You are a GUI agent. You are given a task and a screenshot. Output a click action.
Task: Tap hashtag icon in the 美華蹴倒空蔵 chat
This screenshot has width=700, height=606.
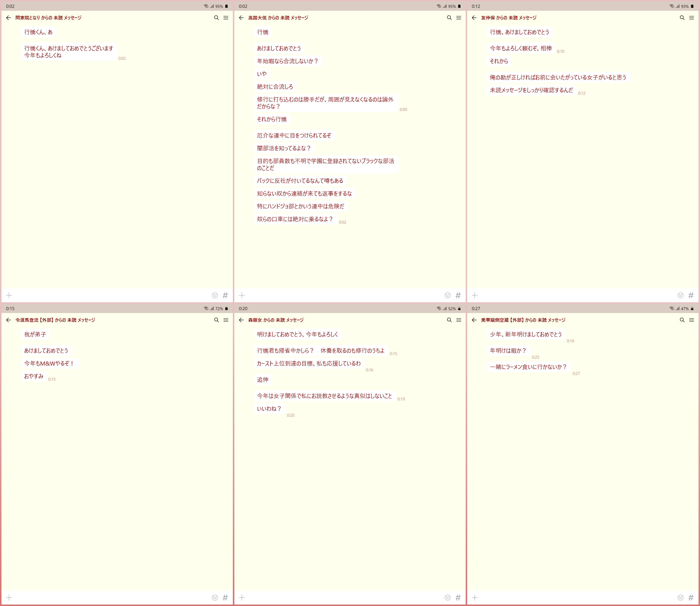click(690, 597)
